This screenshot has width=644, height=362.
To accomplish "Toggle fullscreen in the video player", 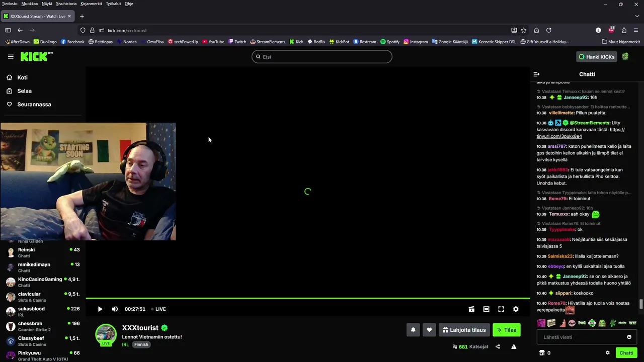I will pos(501,309).
